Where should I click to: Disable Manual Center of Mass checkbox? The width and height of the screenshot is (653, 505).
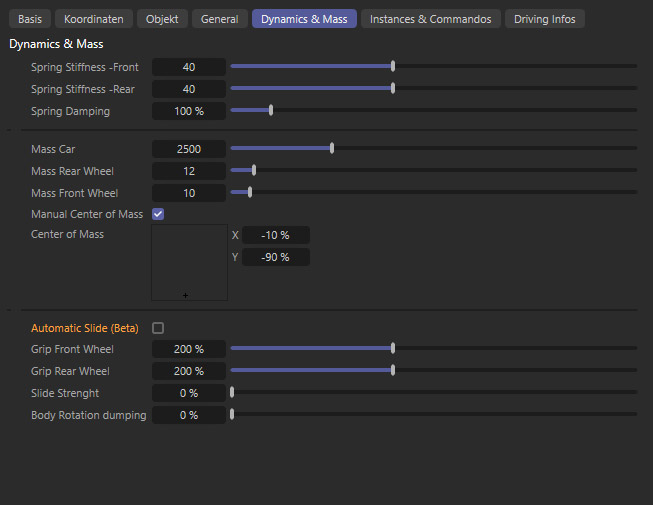[x=158, y=214]
